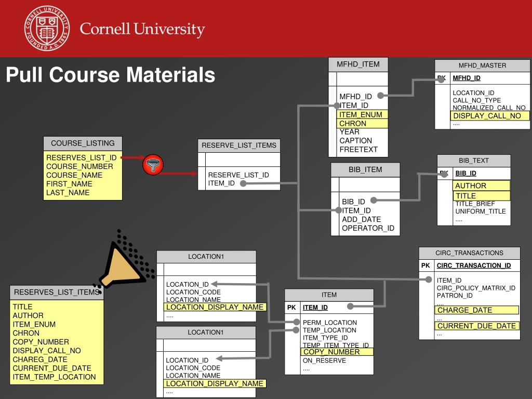Click highlighted CURRENT_DUE_DATE in CIRC_TRANSACTIONS

[477, 326]
